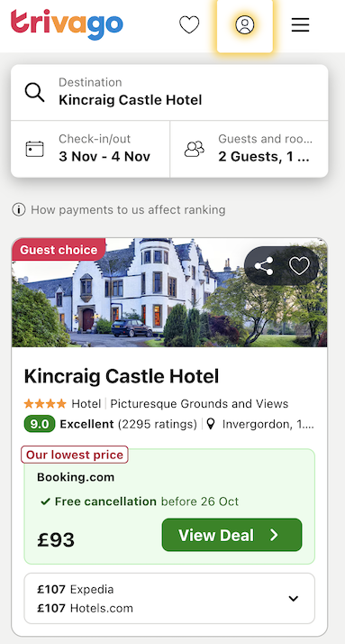
Task: Open the Kincraig Castle Hotel title
Action: pyautogui.click(x=122, y=376)
